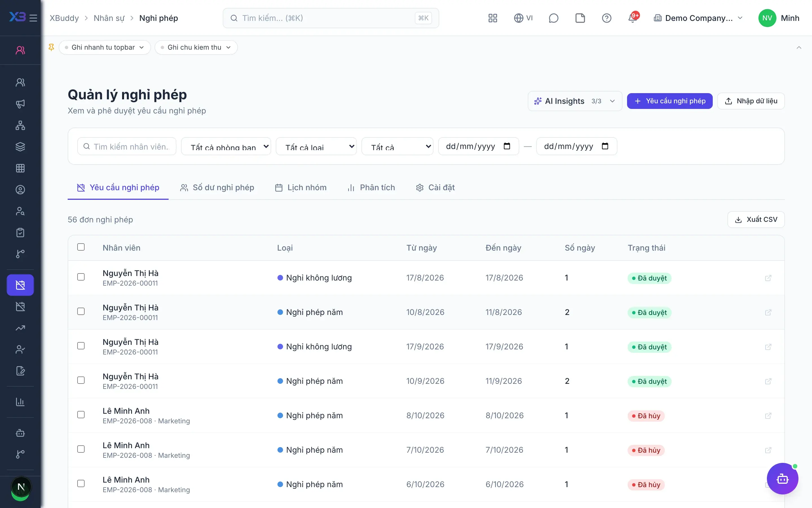Open the Demo Company selector dropdown
The width and height of the screenshot is (812, 508).
[x=698, y=18]
